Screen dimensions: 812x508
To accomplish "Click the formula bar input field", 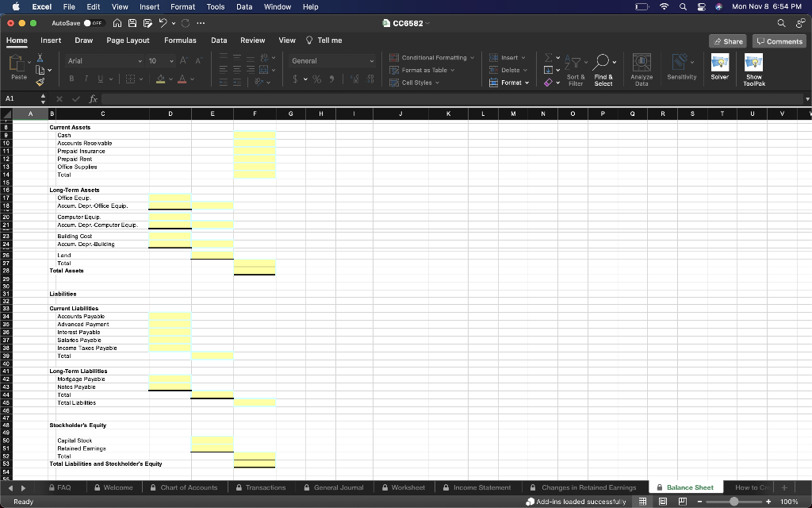I will click(x=453, y=98).
